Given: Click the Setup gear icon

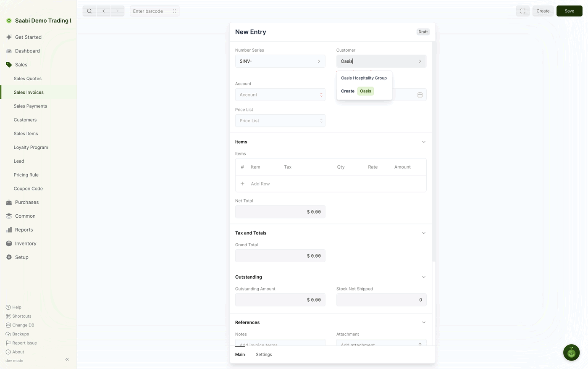Looking at the screenshot, I should pos(9,257).
